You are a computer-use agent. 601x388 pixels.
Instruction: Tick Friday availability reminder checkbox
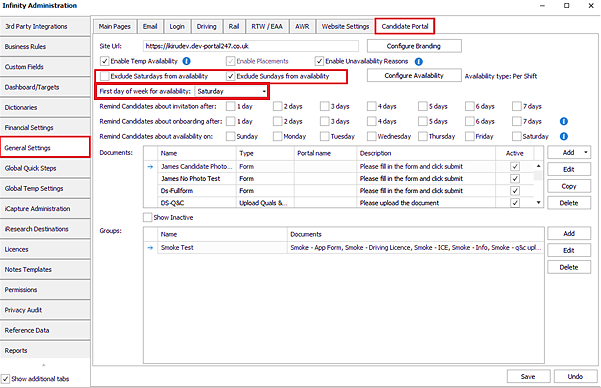click(x=470, y=136)
